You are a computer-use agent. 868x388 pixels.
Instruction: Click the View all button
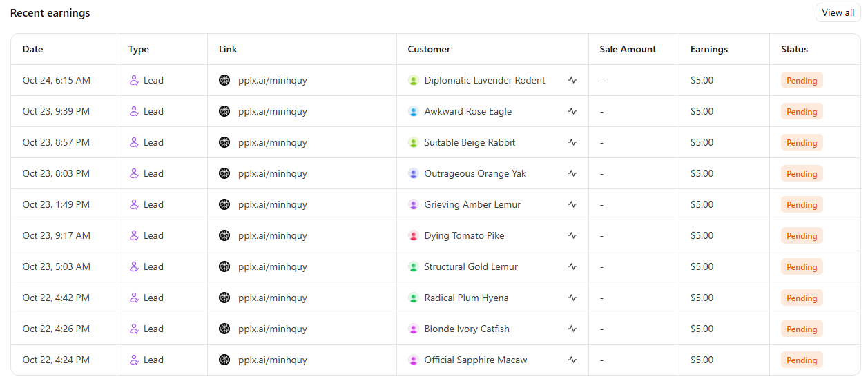838,12
